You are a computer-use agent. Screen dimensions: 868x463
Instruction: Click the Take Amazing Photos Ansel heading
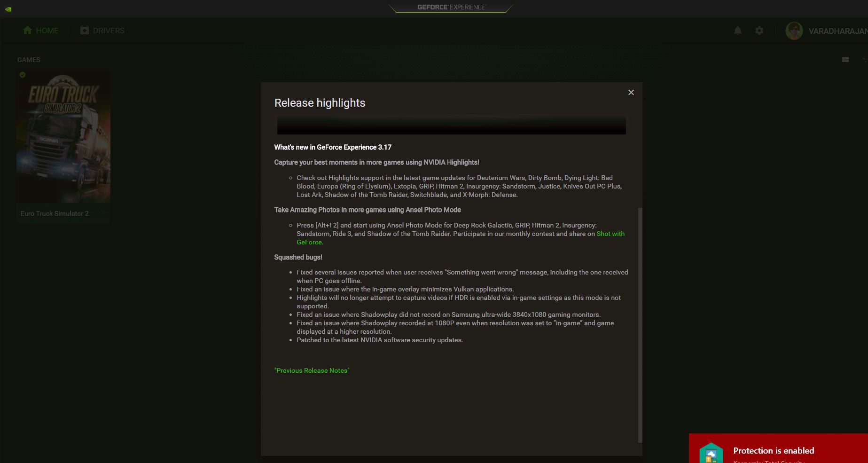(x=368, y=210)
